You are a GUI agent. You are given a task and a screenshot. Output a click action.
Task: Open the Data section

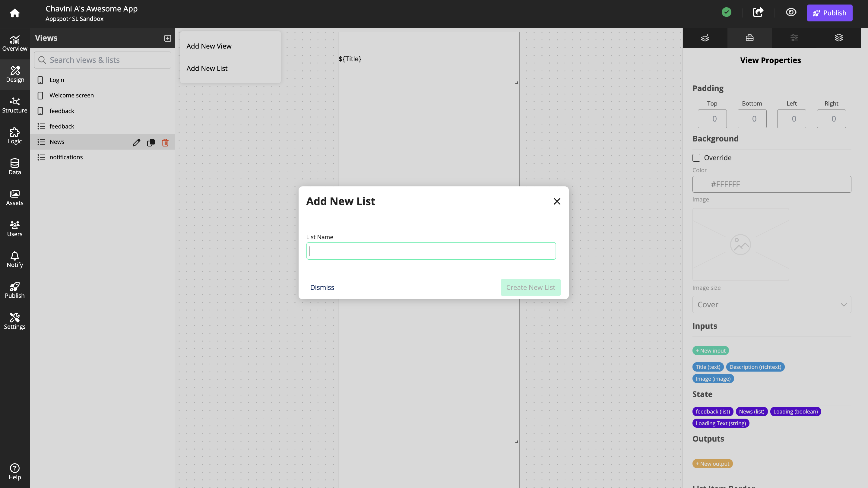coord(15,167)
